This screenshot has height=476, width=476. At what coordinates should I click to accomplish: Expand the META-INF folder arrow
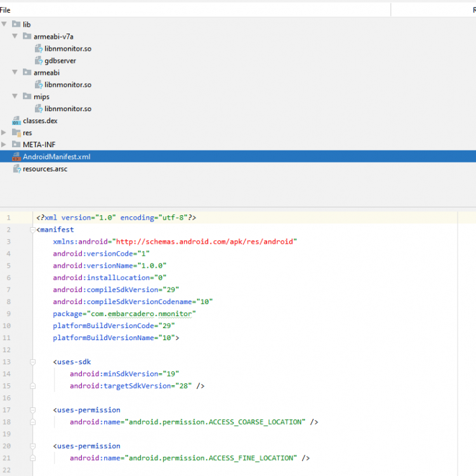point(4,144)
